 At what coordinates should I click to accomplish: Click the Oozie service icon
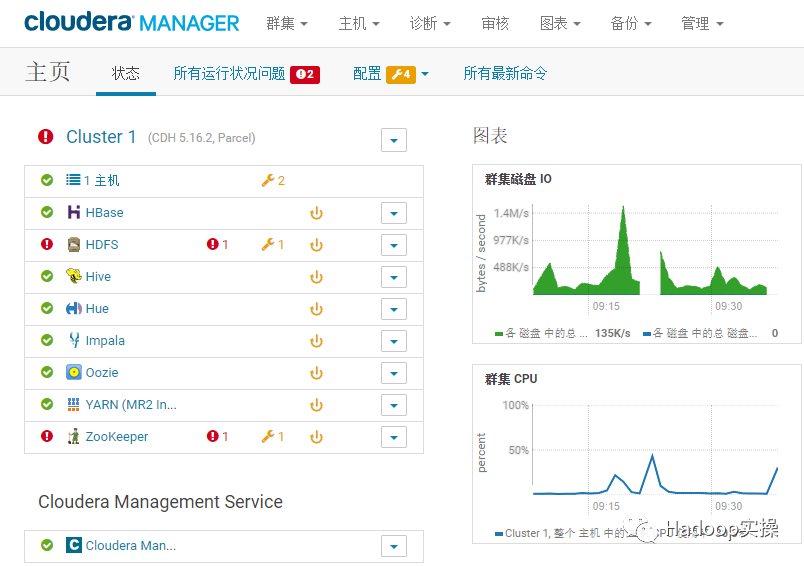pyautogui.click(x=74, y=372)
